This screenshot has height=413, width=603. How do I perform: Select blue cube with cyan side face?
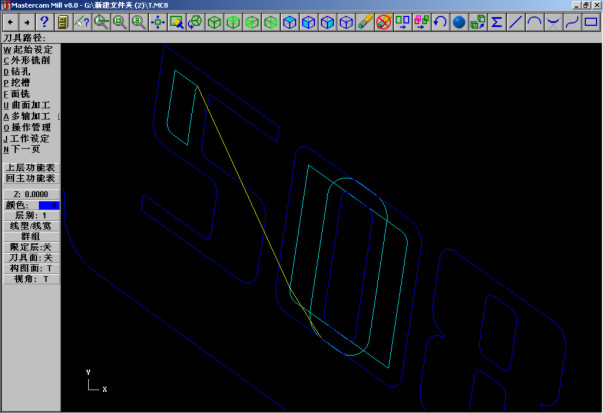tap(327, 22)
